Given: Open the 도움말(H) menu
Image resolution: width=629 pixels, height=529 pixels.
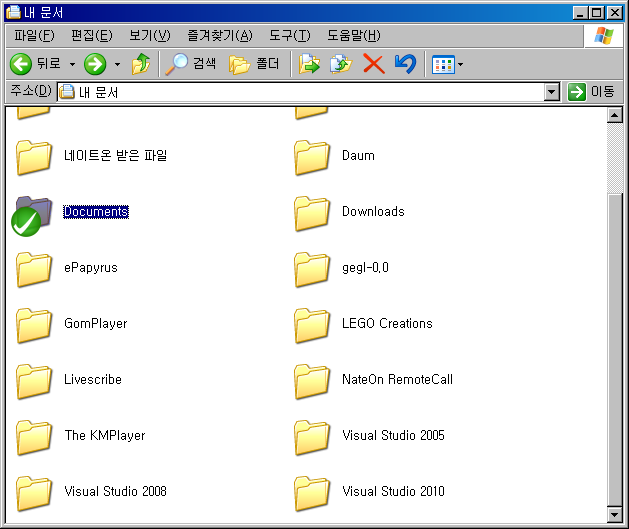Looking at the screenshot, I should click(354, 35).
